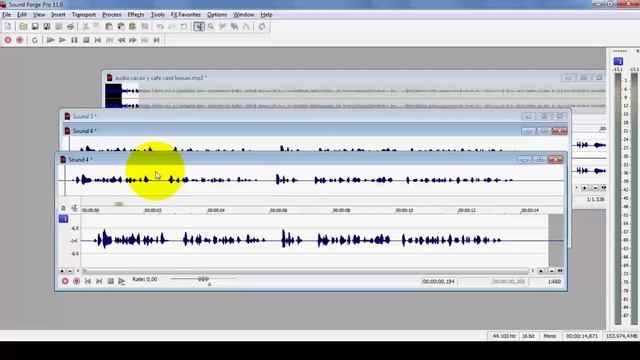The width and height of the screenshot is (640, 360).
Task: Click the Mono status bar field
Action: point(549,336)
